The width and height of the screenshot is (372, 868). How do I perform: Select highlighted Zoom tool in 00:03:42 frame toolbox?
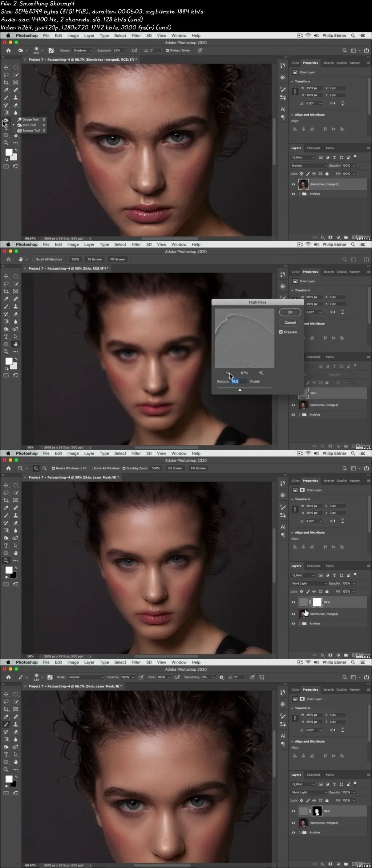[x=6, y=561]
